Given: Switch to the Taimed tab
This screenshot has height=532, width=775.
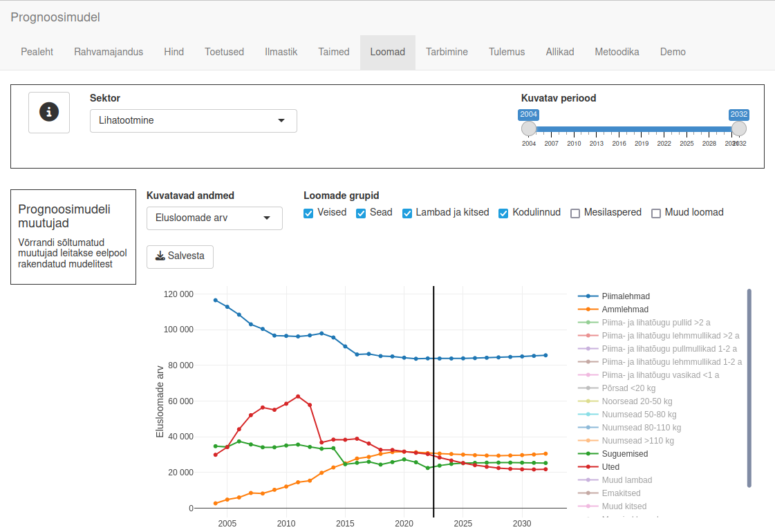Looking at the screenshot, I should coord(334,52).
